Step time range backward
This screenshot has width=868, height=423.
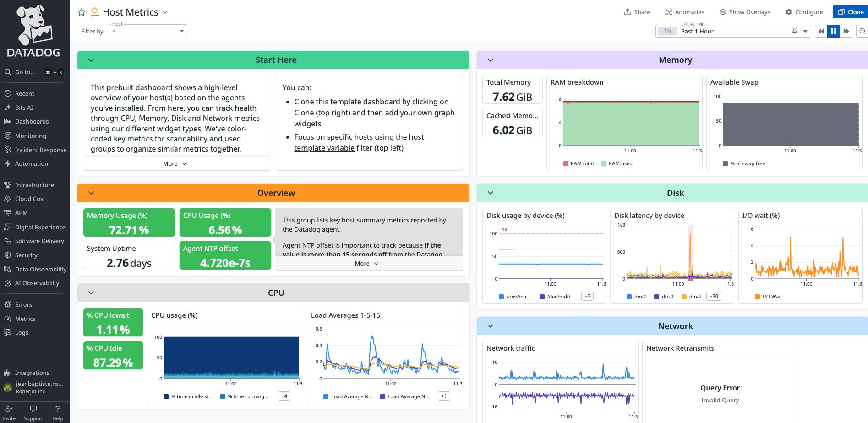821,31
